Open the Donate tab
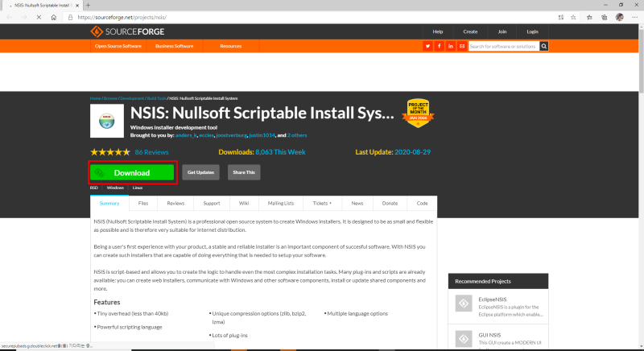Image resolution: width=644 pixels, height=351 pixels. [x=390, y=203]
